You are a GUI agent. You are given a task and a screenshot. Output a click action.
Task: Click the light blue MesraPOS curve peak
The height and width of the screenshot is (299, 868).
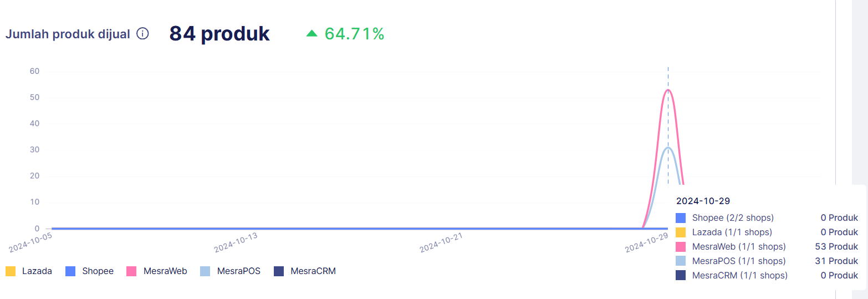point(668,148)
